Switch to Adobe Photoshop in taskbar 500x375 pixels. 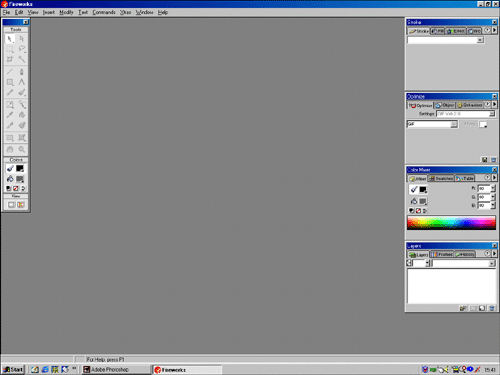click(115, 369)
